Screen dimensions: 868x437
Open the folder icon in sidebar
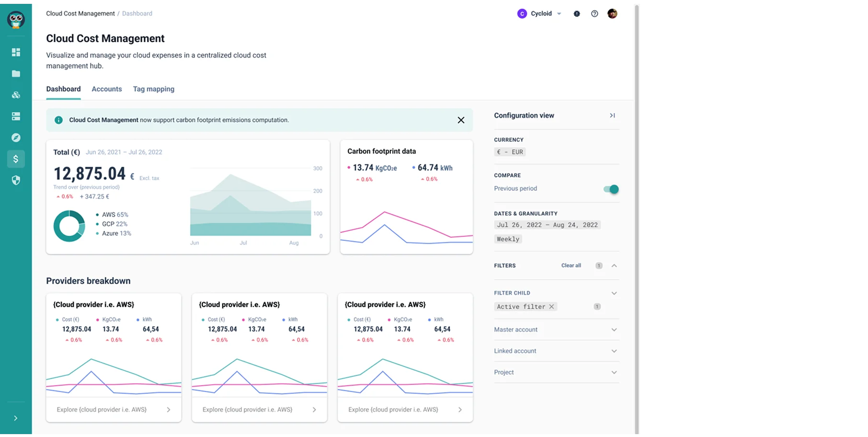pyautogui.click(x=16, y=73)
